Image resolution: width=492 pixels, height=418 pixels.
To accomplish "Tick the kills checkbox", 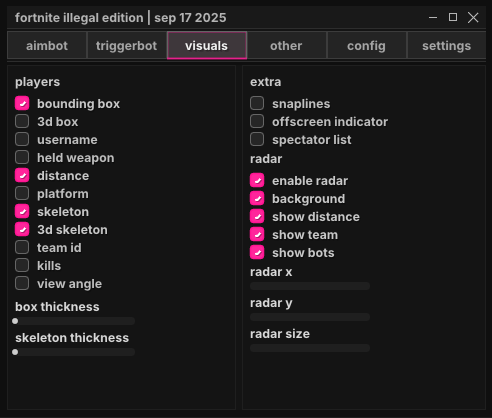I will tap(22, 265).
